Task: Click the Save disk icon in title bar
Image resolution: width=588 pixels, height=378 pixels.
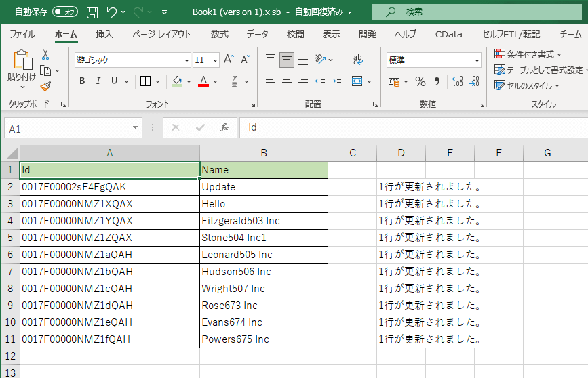Action: pos(92,12)
